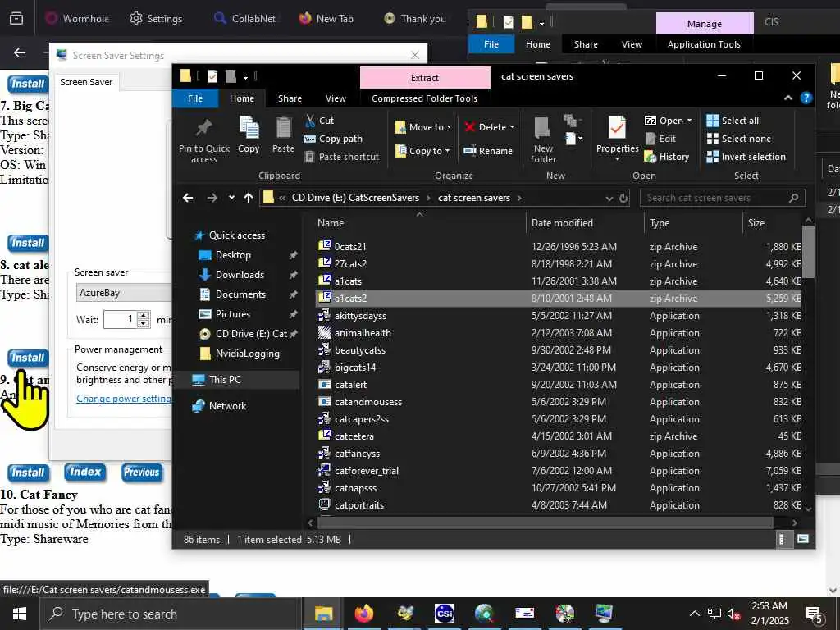Click the vertical scrollbar in file list

[808, 253]
